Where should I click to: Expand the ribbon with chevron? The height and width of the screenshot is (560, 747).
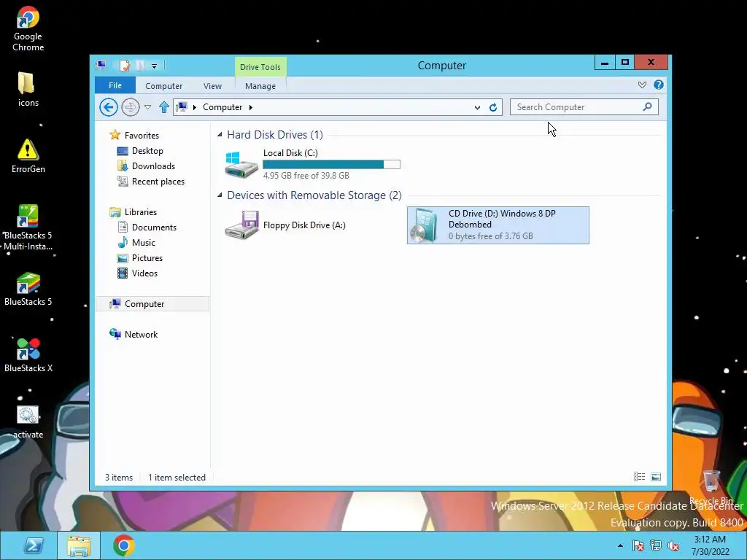point(642,85)
